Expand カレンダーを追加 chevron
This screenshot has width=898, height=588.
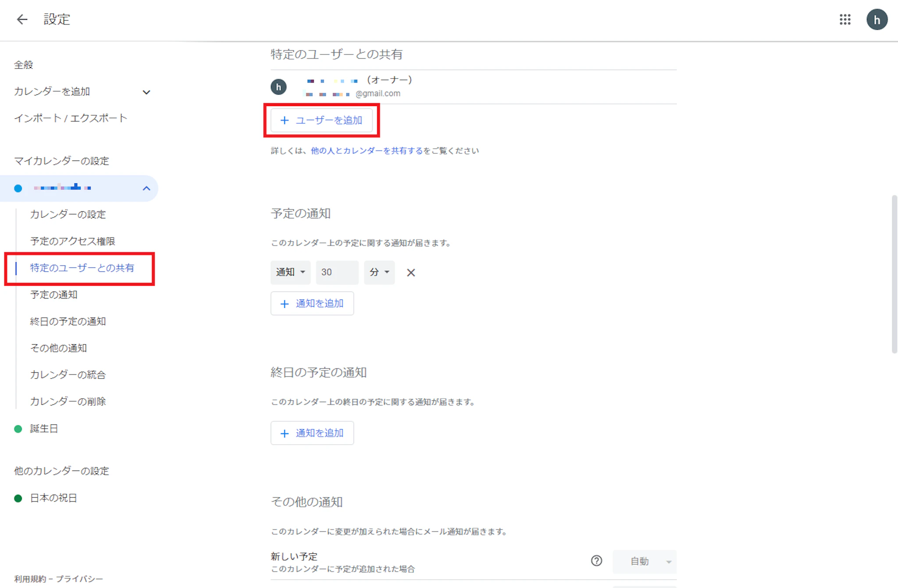(146, 92)
